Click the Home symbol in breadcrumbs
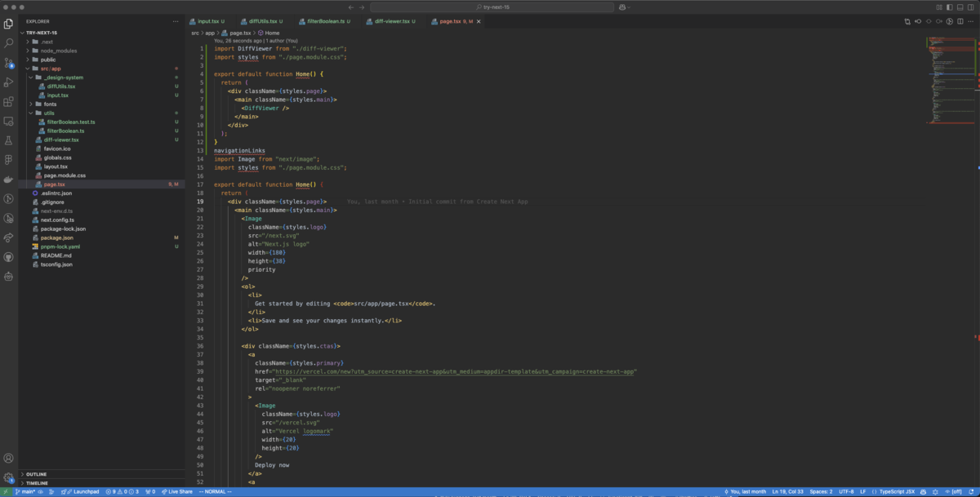 tap(269, 33)
